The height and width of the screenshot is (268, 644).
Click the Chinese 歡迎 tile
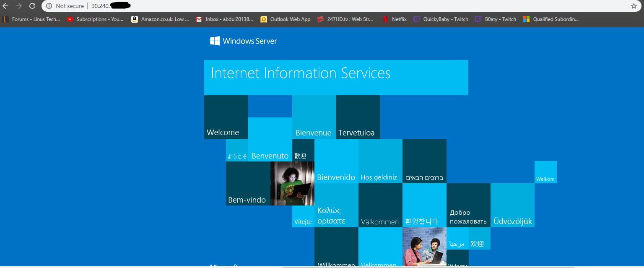click(x=303, y=150)
